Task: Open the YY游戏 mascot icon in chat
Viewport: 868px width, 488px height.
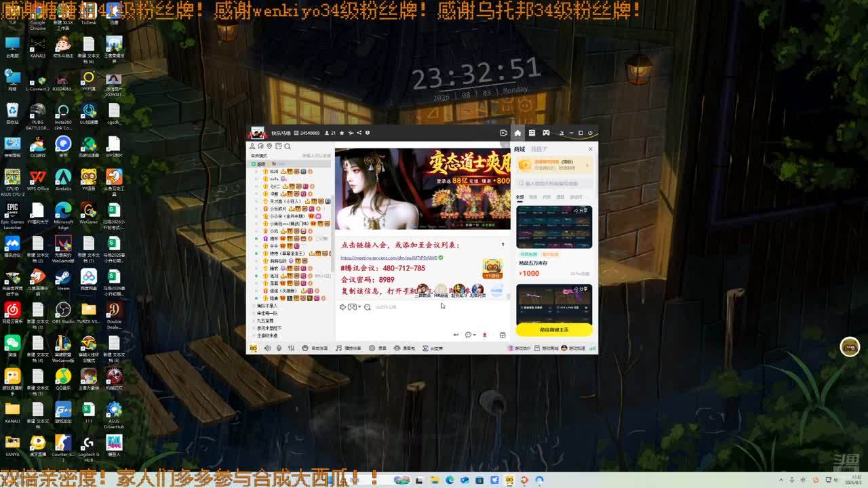Action: (x=492, y=268)
